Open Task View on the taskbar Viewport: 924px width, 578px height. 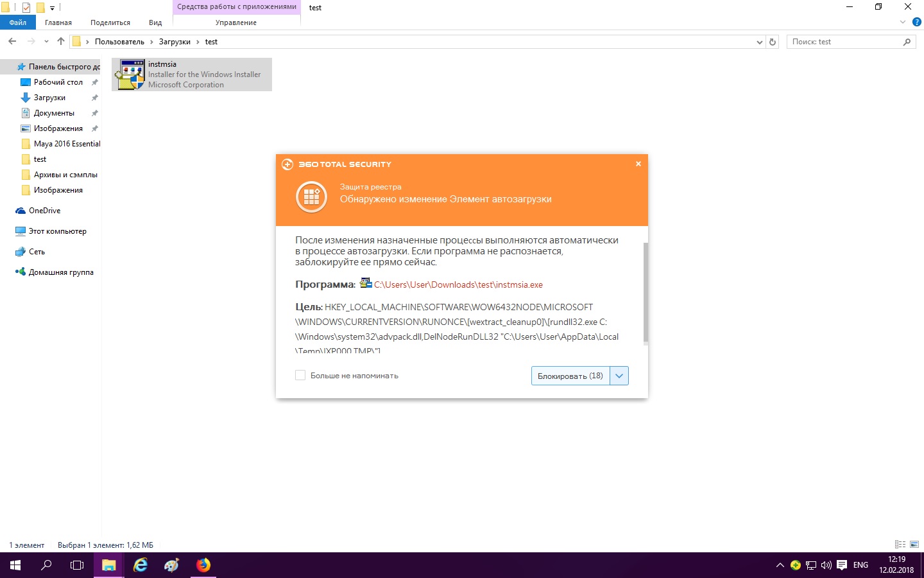tap(77, 565)
